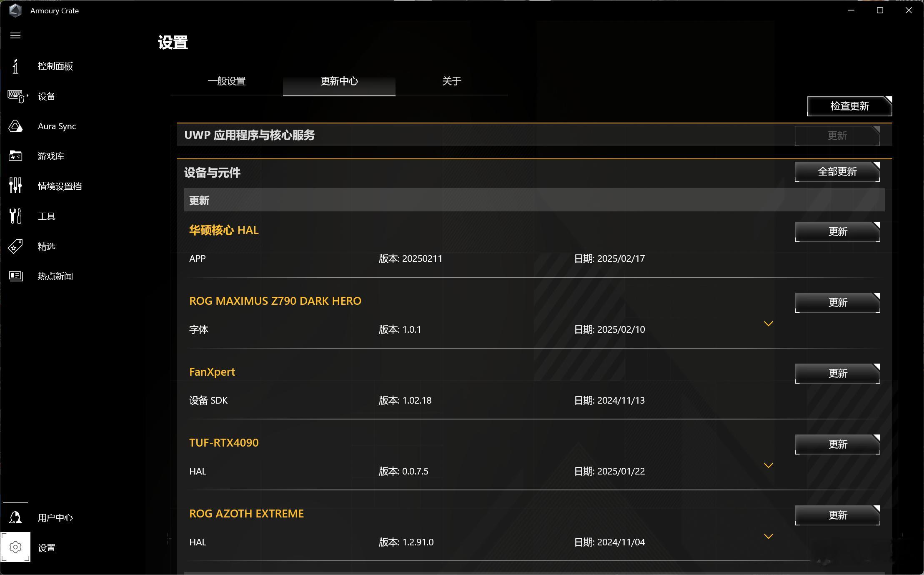Click 版本: 20250211 text
The width and height of the screenshot is (924, 575).
[411, 259]
